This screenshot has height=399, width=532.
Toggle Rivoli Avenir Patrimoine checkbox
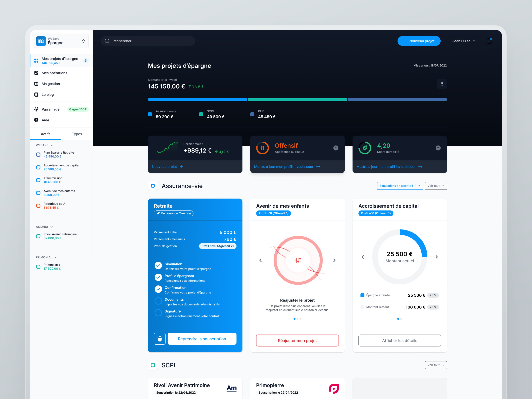tap(38, 236)
